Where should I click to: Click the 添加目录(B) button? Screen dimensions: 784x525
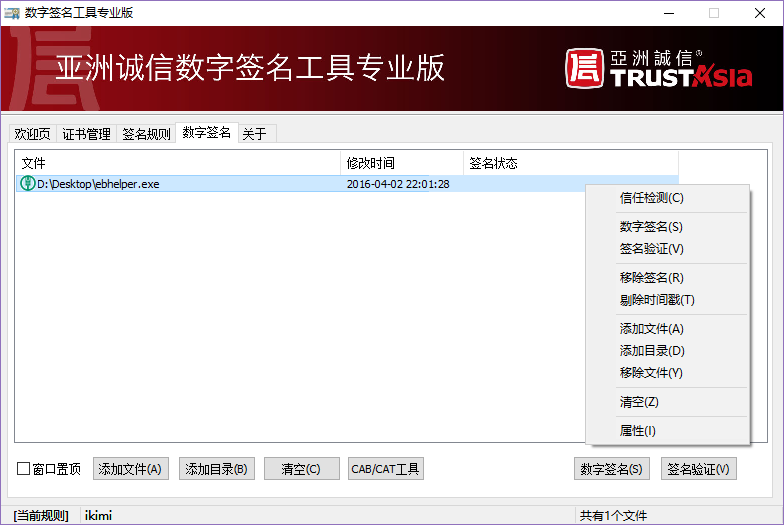click(x=216, y=468)
